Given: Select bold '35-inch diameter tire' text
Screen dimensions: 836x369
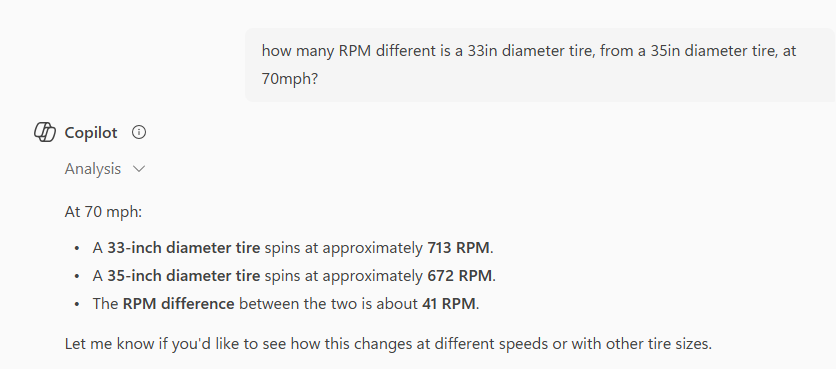Looking at the screenshot, I should 183,276.
